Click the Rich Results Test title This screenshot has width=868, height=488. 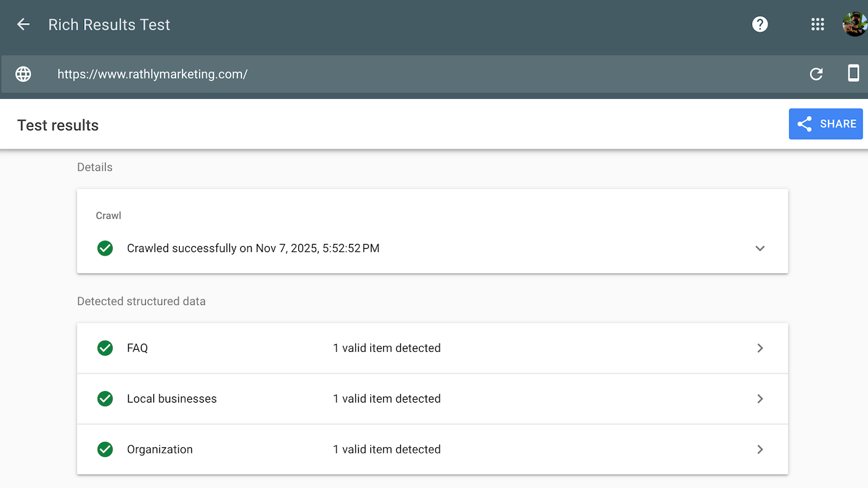point(108,24)
